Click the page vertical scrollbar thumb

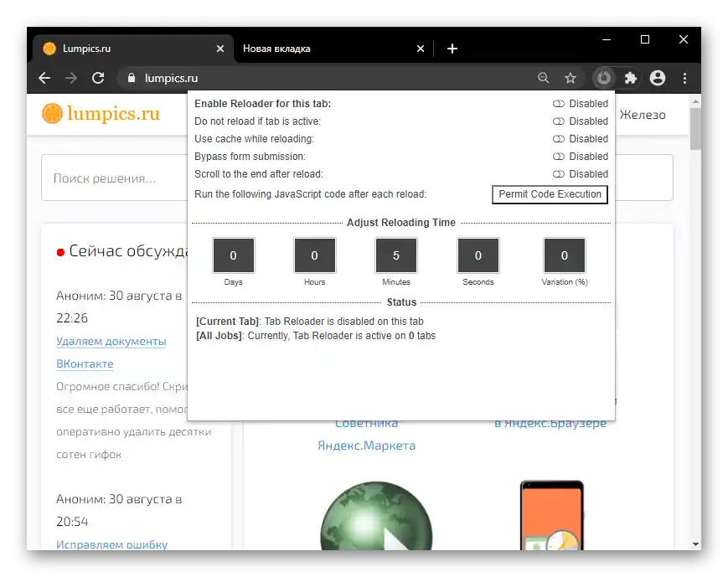695,129
